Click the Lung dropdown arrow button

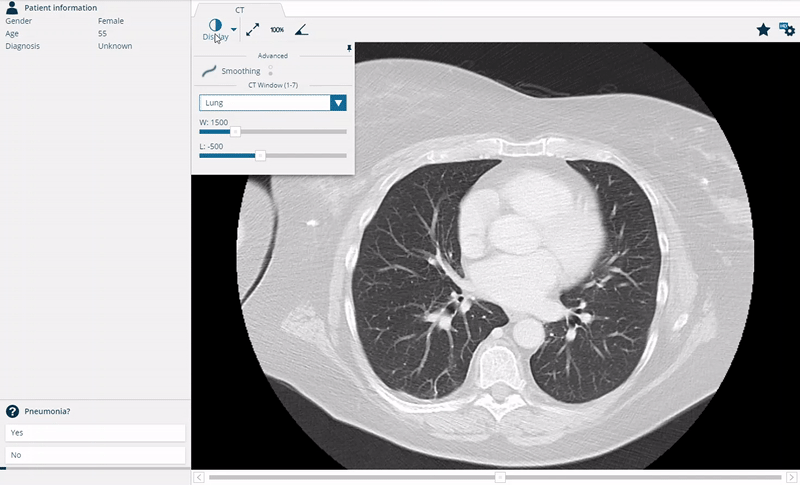click(x=338, y=103)
